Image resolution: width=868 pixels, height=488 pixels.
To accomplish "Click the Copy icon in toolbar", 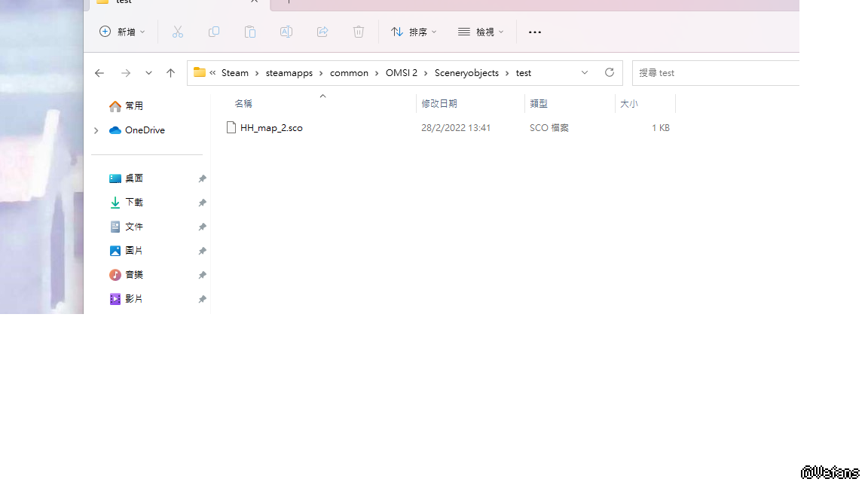I will 214,32.
